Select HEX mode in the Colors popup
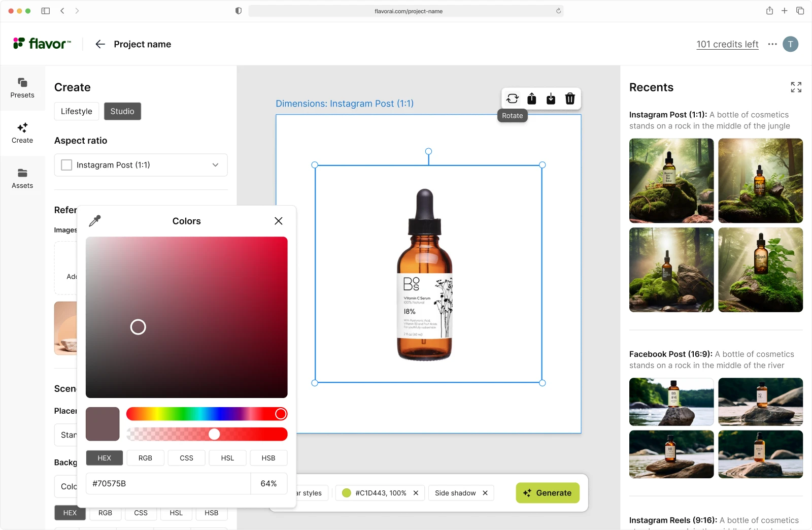The width and height of the screenshot is (812, 530). pyautogui.click(x=104, y=458)
